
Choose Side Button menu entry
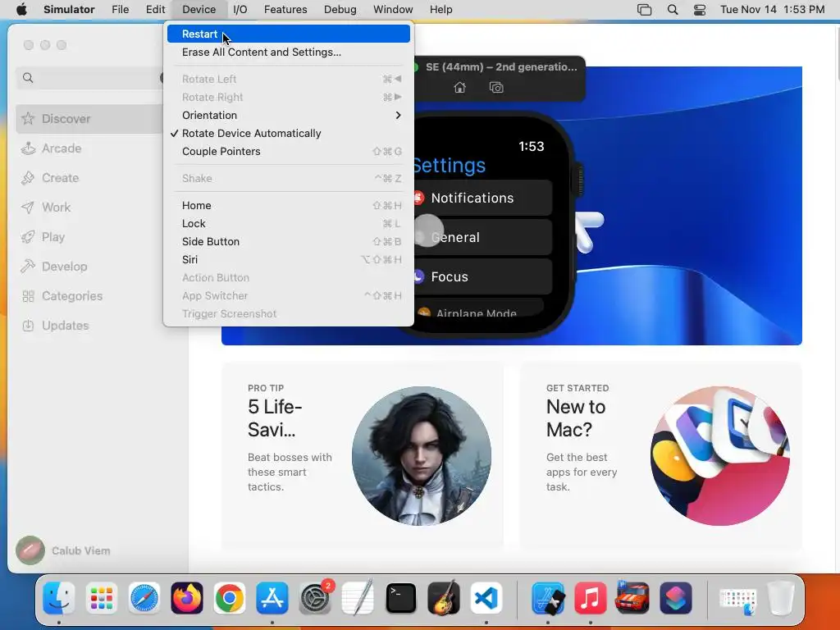coord(288,242)
